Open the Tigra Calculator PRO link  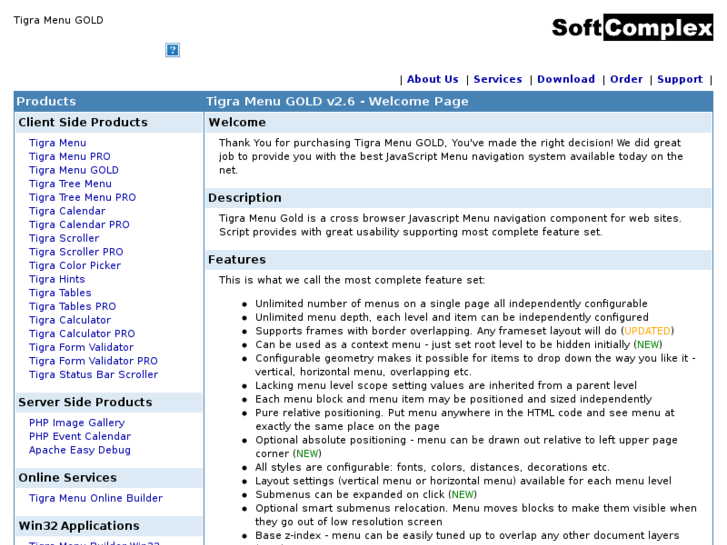(82, 333)
